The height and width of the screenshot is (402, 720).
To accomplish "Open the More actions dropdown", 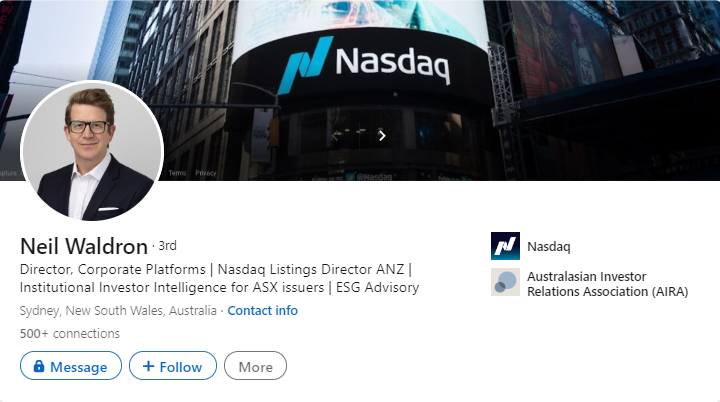I will pyautogui.click(x=255, y=367).
